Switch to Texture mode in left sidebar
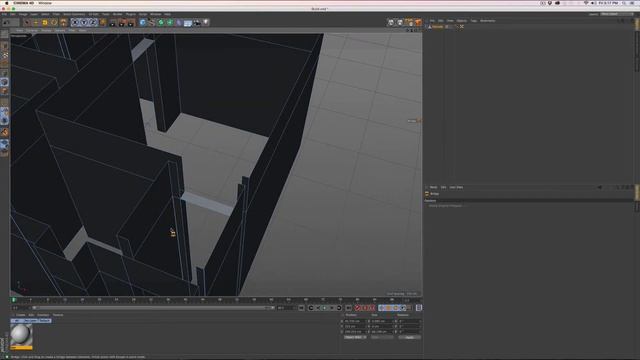This screenshot has width=640, height=360. pyautogui.click(x=4, y=56)
